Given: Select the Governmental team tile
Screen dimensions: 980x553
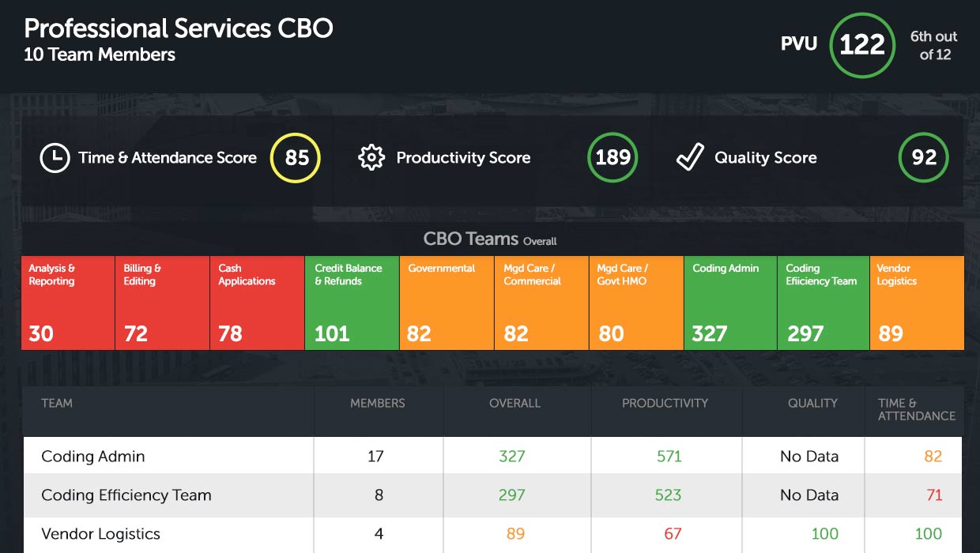Looking at the screenshot, I should pos(447,303).
